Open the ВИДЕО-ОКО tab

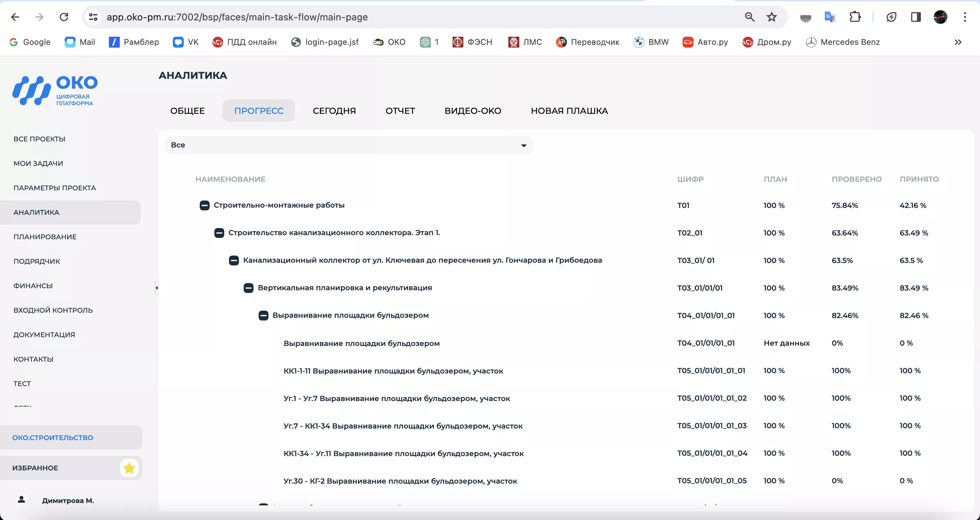coord(472,110)
